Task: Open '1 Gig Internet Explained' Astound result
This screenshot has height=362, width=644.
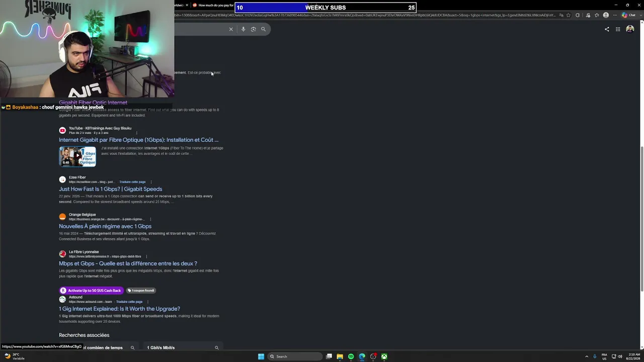Action: [x=119, y=309]
